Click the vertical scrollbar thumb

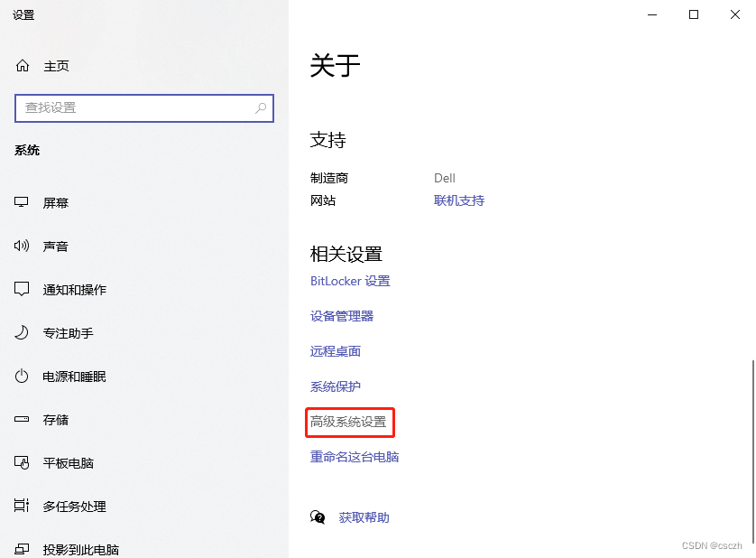(753, 450)
